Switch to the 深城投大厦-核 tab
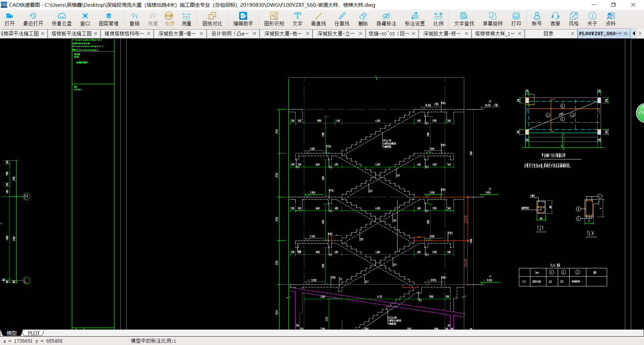This screenshot has height=345, width=644. click(x=442, y=33)
